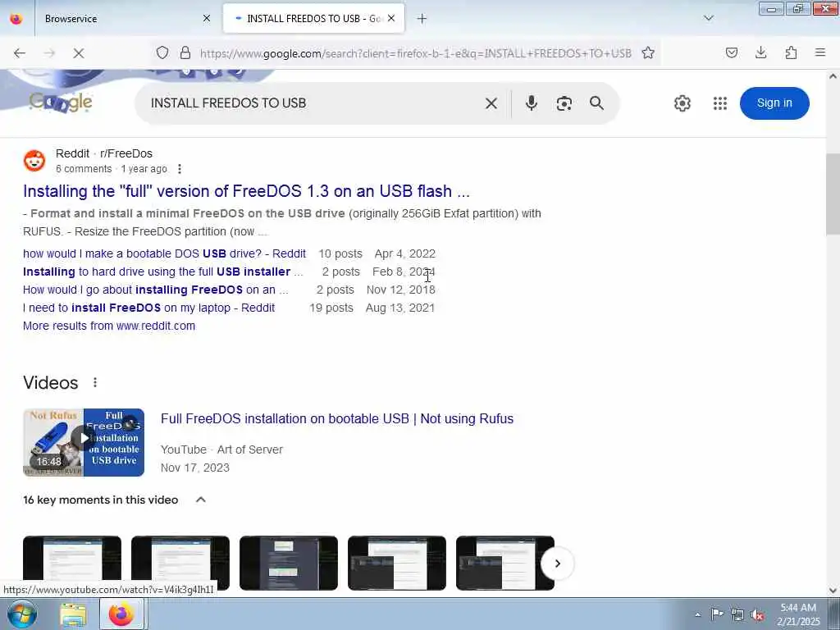Open 'Installing to hard drive using the full USB installer' link
The height and width of the screenshot is (630, 840).
tap(163, 272)
